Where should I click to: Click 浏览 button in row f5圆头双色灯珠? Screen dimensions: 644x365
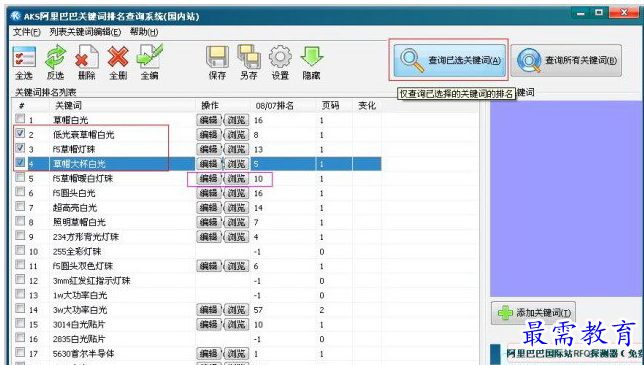pyautogui.click(x=236, y=266)
